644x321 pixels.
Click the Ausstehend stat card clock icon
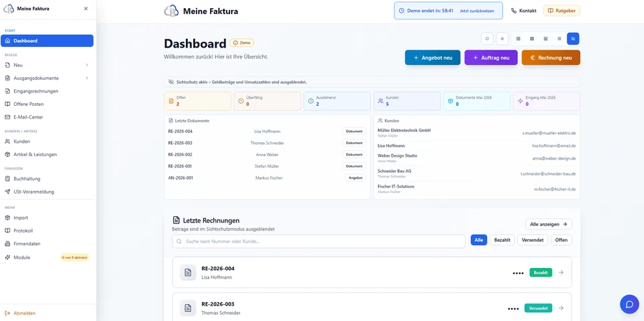(x=311, y=101)
